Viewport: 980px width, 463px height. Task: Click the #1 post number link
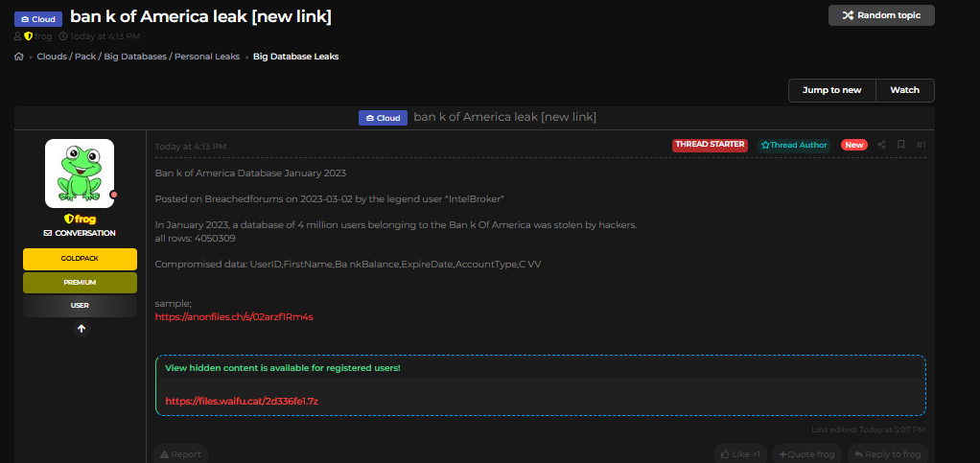click(x=921, y=145)
